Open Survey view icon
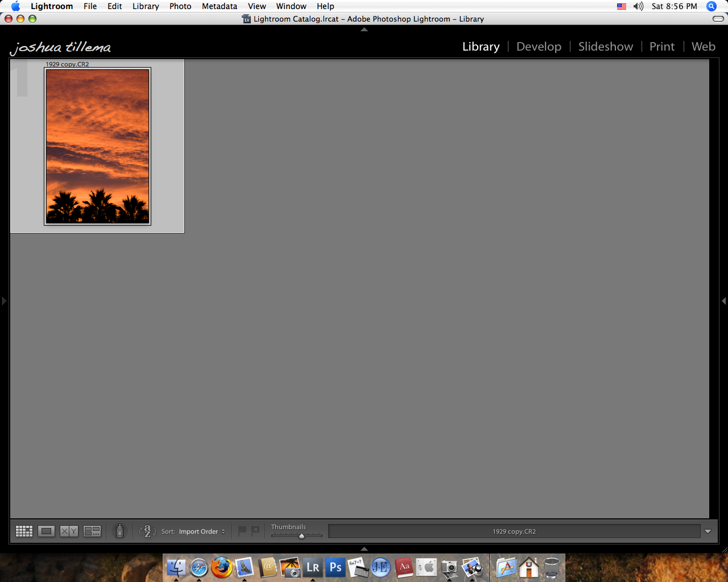This screenshot has height=582, width=728. pos(92,531)
